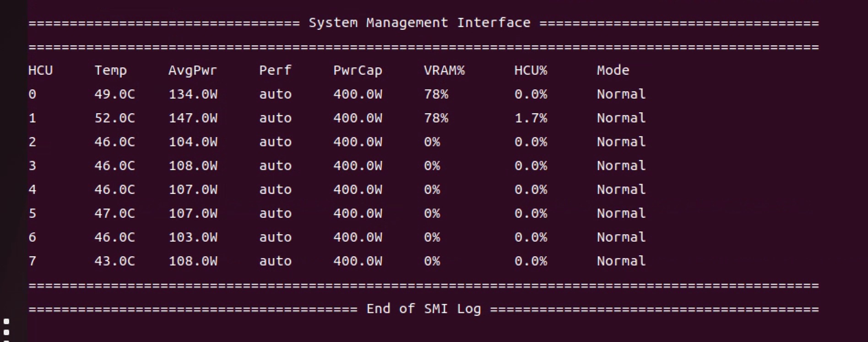This screenshot has width=868, height=342.
Task: Click the 0.0% HCU usage for HCU 0
Action: (531, 94)
